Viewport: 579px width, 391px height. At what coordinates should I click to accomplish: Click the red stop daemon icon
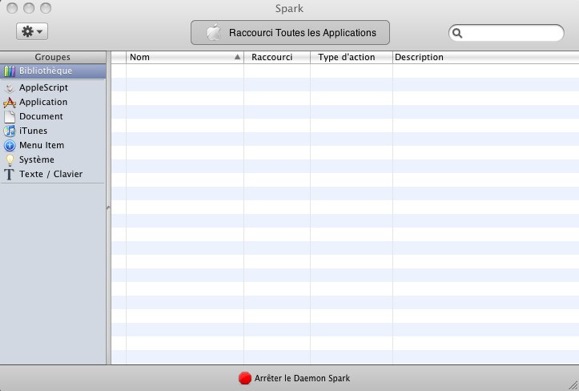pyautogui.click(x=245, y=378)
